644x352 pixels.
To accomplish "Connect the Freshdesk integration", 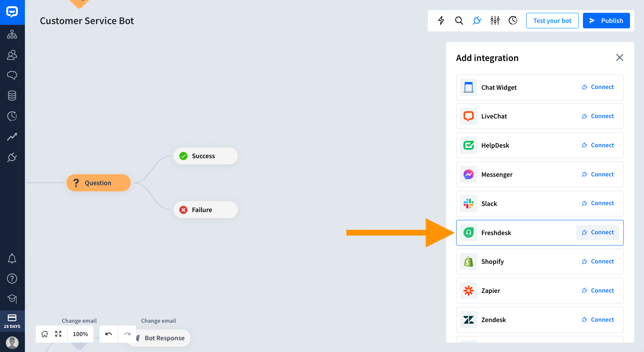I will point(598,232).
